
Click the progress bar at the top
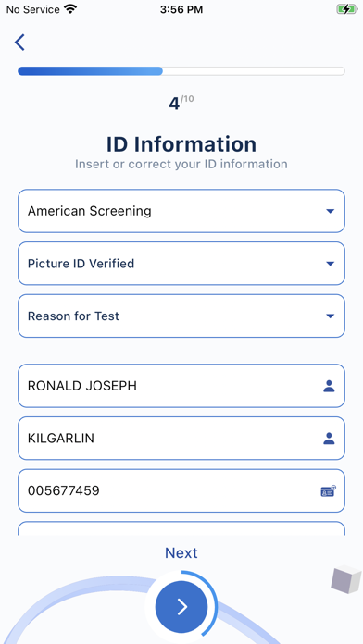coord(181,71)
